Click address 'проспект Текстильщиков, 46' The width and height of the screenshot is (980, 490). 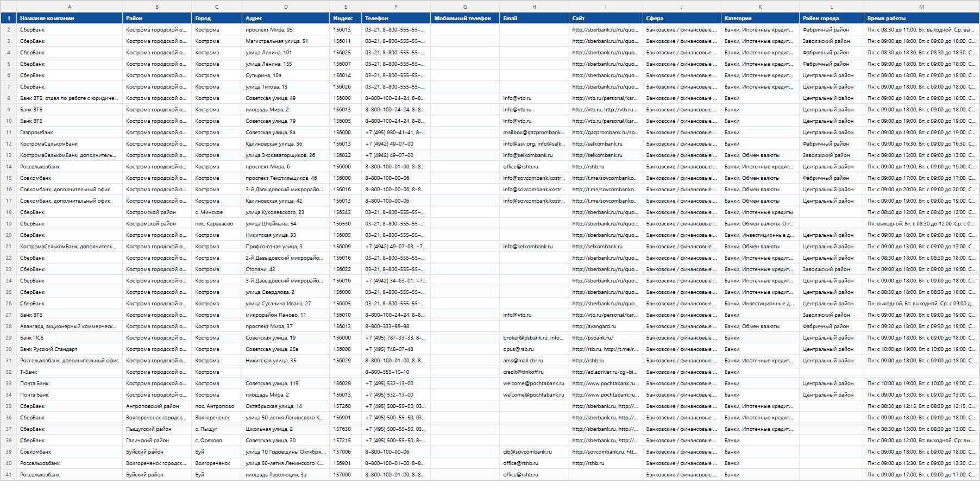[286, 178]
